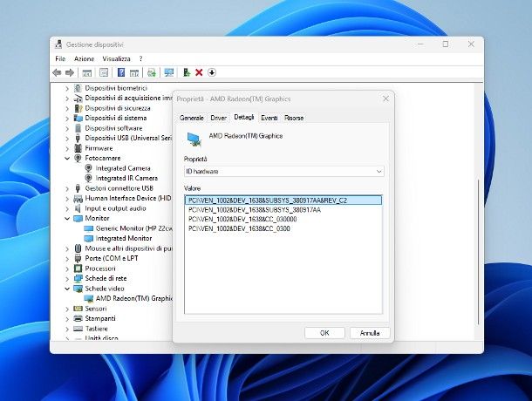Click the green update driver toolbar icon
532x401 pixels.
pyautogui.click(x=187, y=72)
